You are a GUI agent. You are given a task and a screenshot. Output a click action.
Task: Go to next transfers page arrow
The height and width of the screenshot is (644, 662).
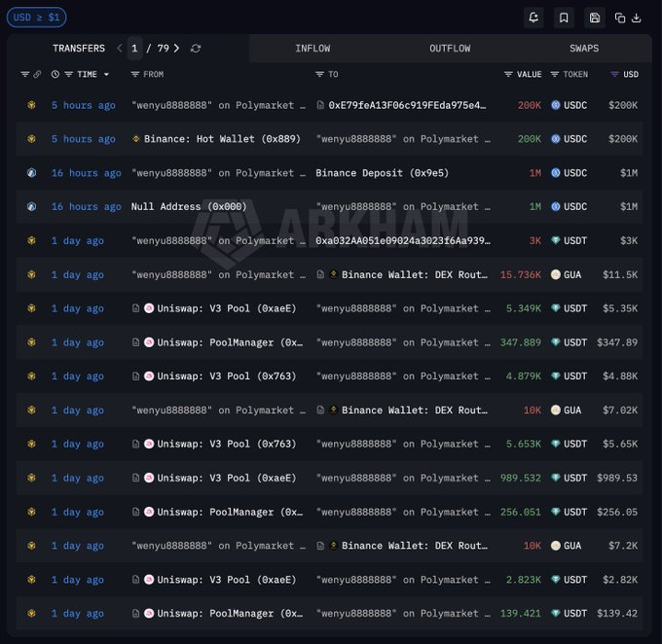pyautogui.click(x=176, y=49)
